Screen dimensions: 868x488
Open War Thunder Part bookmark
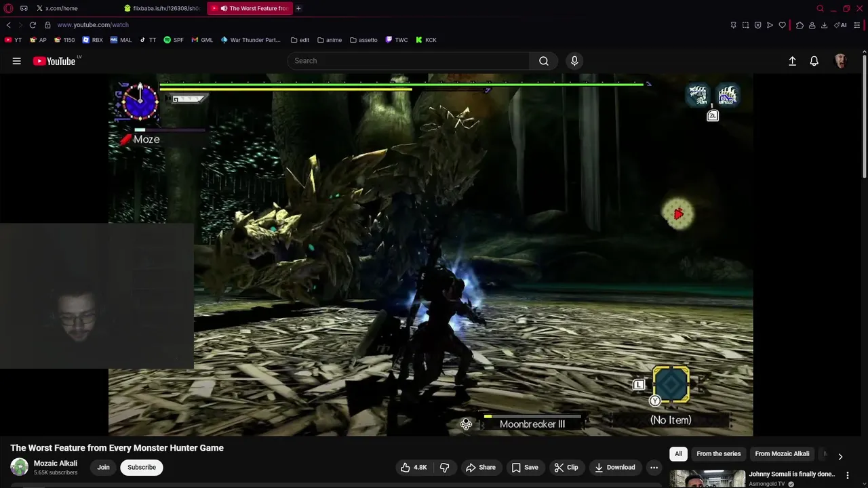tap(250, 40)
